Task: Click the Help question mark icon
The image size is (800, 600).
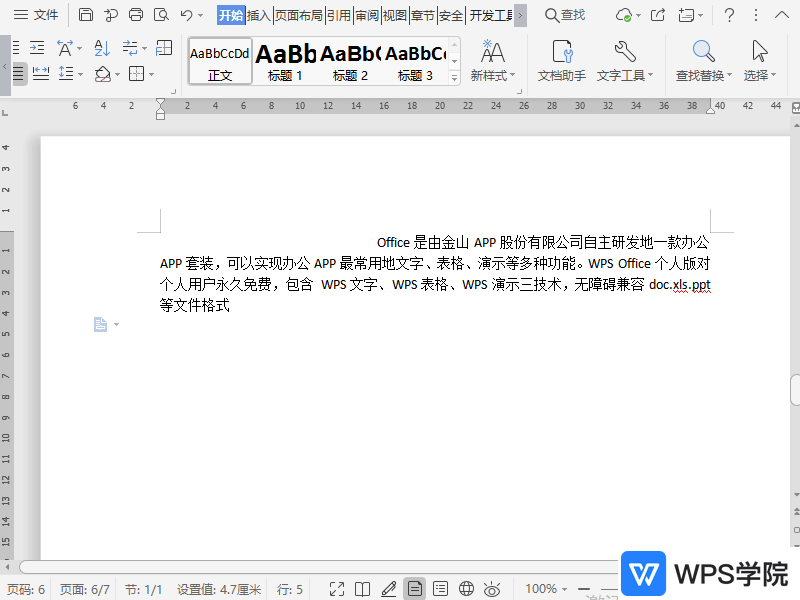Action: 730,15
